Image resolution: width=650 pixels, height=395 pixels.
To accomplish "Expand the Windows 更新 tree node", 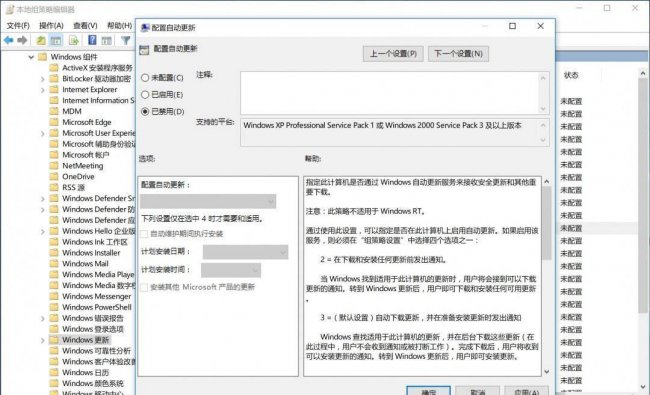I will click(x=43, y=340).
